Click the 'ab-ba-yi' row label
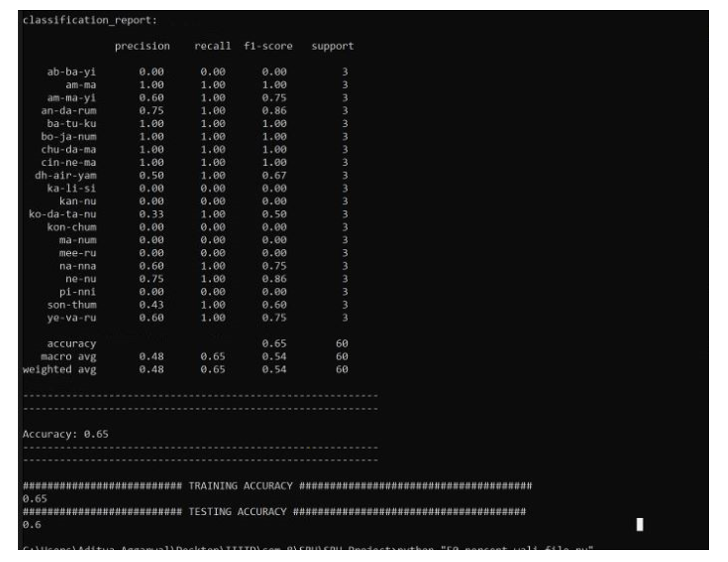The image size is (728, 562). click(71, 72)
